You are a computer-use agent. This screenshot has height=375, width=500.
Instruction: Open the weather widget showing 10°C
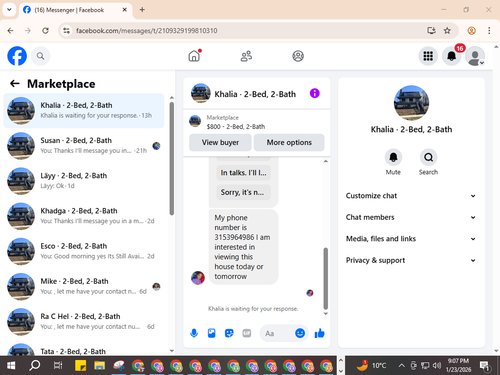[371, 366]
